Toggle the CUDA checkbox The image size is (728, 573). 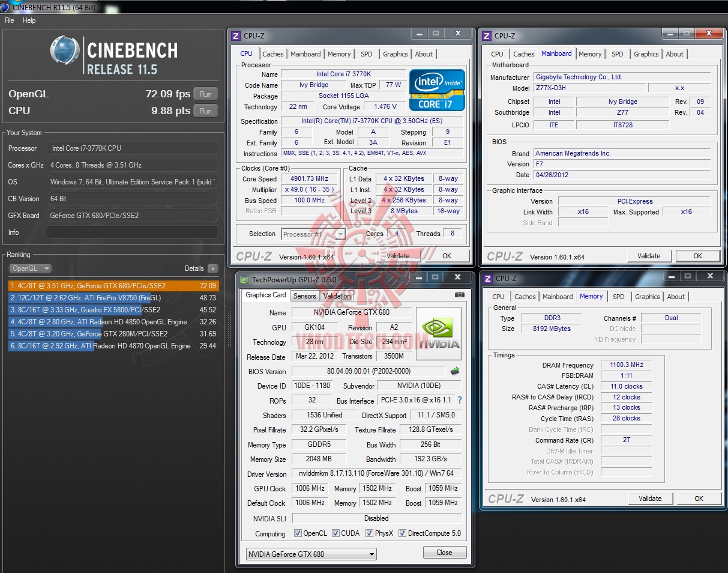[335, 533]
